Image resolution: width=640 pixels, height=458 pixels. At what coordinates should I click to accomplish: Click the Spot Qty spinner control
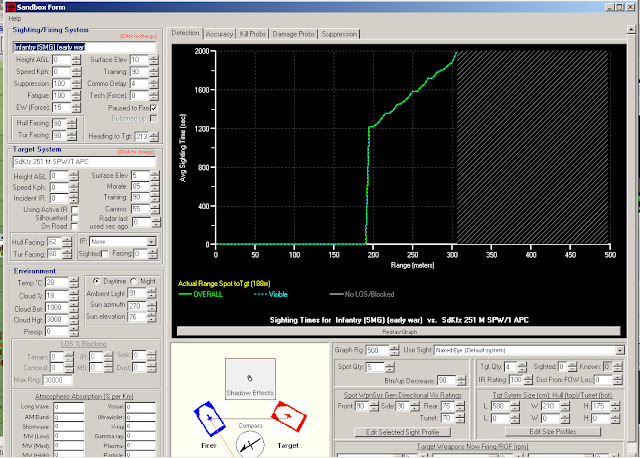(x=389, y=367)
